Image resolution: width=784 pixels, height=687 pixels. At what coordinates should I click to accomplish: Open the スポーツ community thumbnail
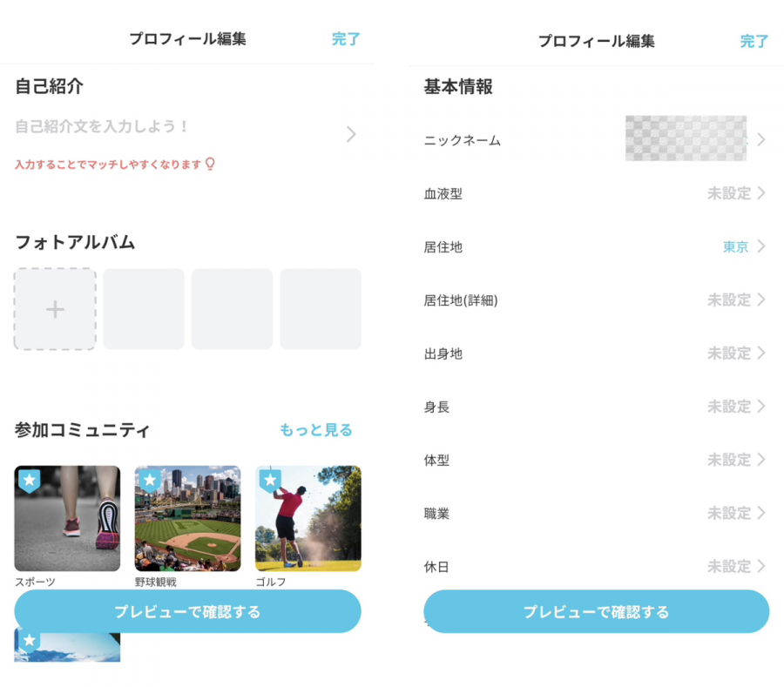point(67,519)
